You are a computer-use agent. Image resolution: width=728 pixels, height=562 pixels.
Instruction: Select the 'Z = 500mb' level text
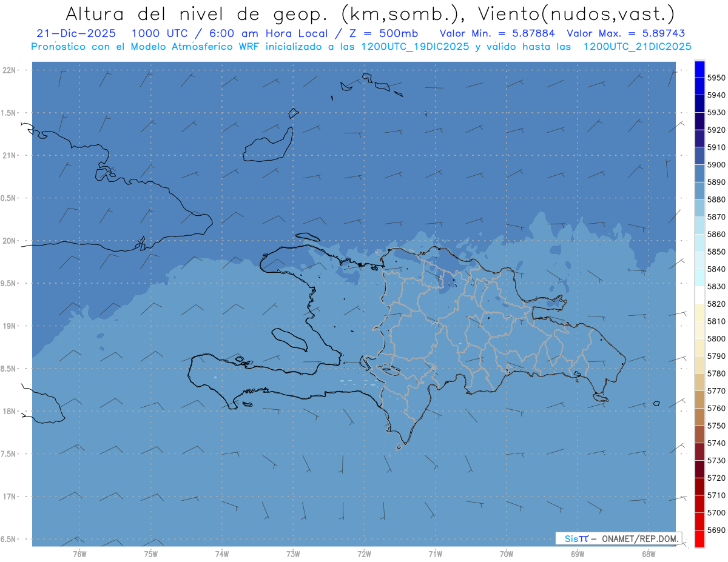point(383,34)
